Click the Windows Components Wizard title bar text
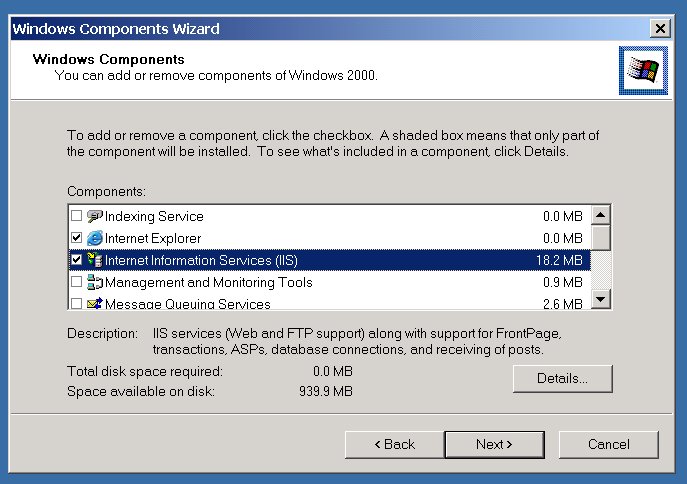The height and width of the screenshot is (484, 687). coord(116,29)
